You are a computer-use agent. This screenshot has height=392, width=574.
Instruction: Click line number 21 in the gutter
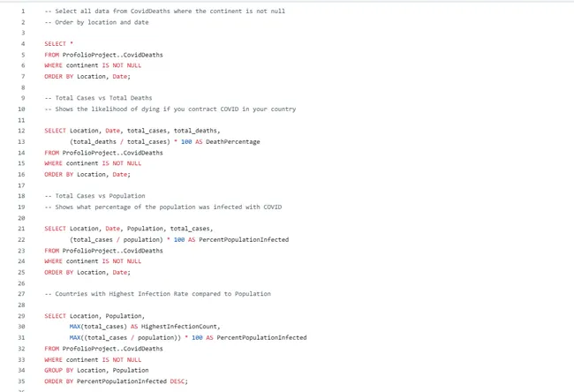21,229
